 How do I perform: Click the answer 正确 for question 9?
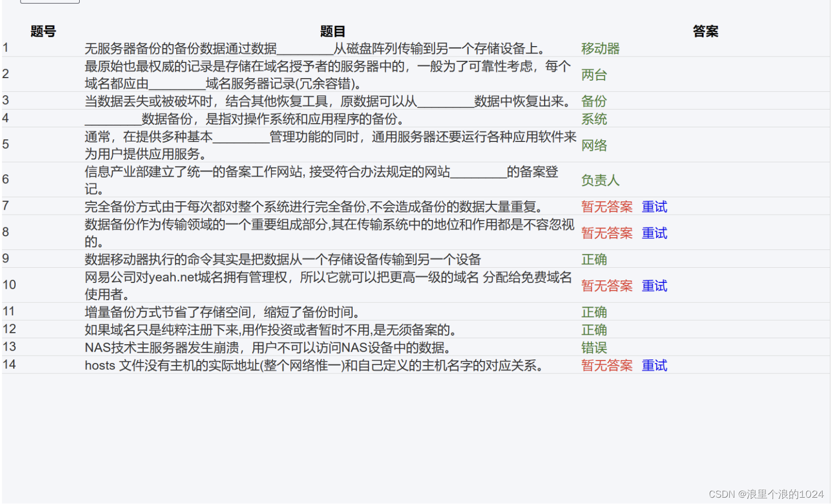[x=594, y=259]
